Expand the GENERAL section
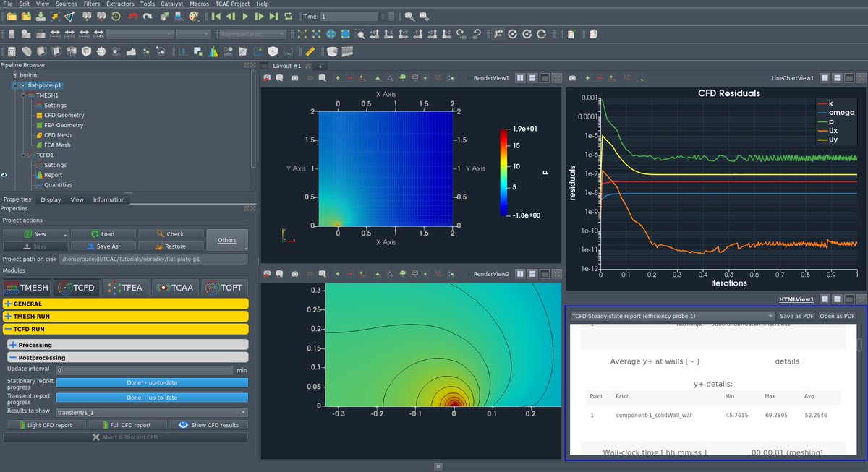The height and width of the screenshot is (472, 868). click(x=126, y=304)
